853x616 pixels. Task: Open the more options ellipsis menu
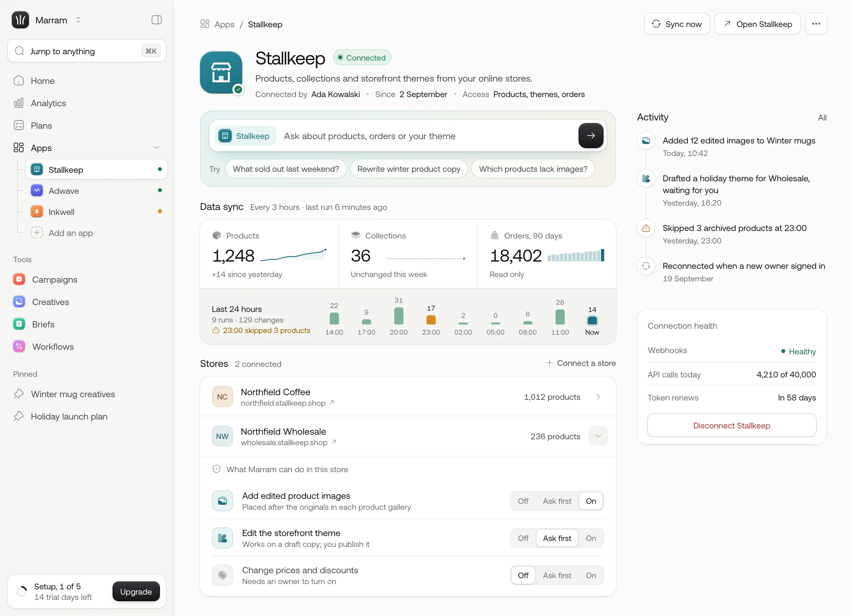(x=816, y=24)
